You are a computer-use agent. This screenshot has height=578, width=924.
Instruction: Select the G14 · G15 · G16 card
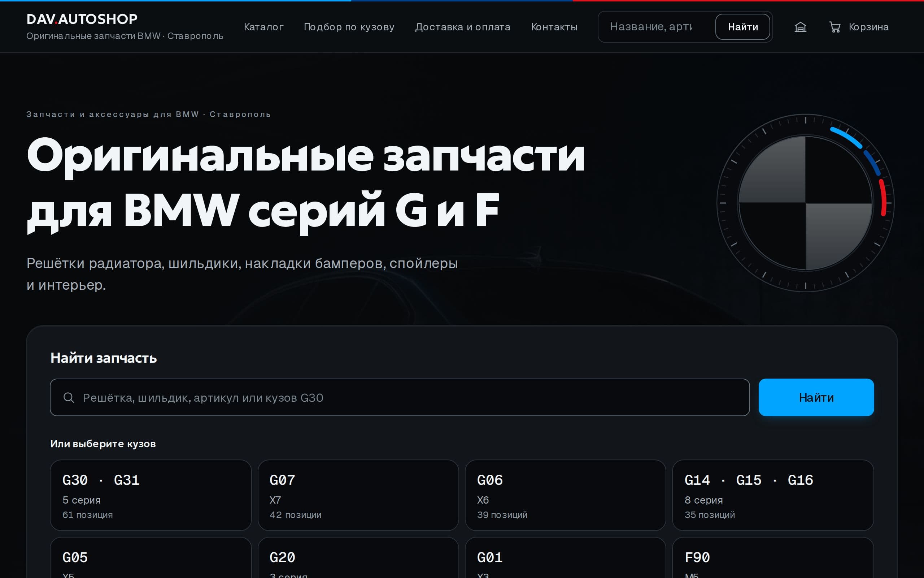tap(773, 495)
